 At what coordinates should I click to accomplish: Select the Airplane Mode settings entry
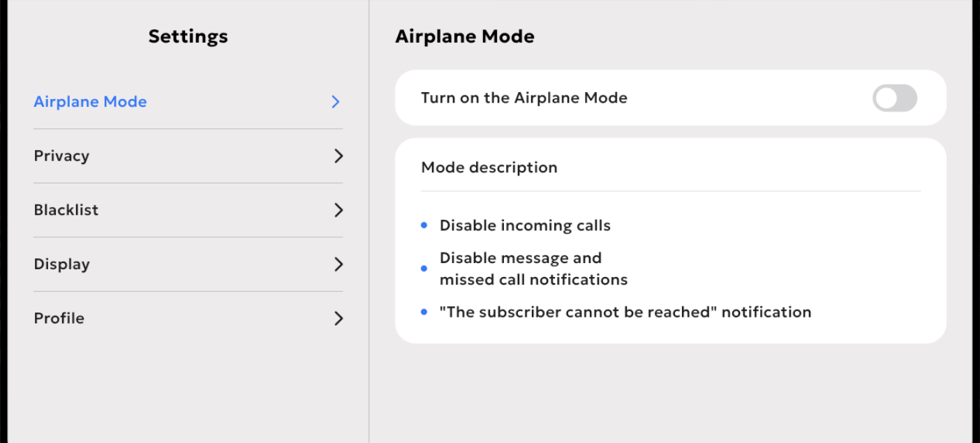coord(188,102)
